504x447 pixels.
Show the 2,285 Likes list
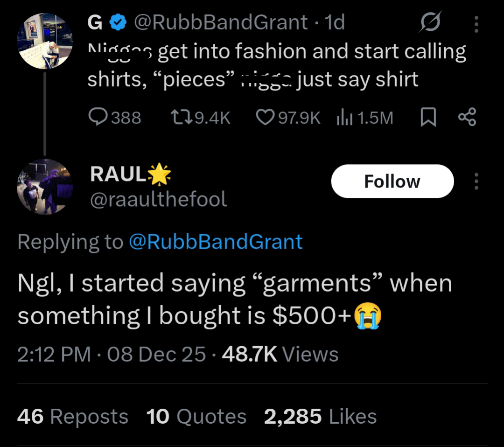tap(320, 416)
